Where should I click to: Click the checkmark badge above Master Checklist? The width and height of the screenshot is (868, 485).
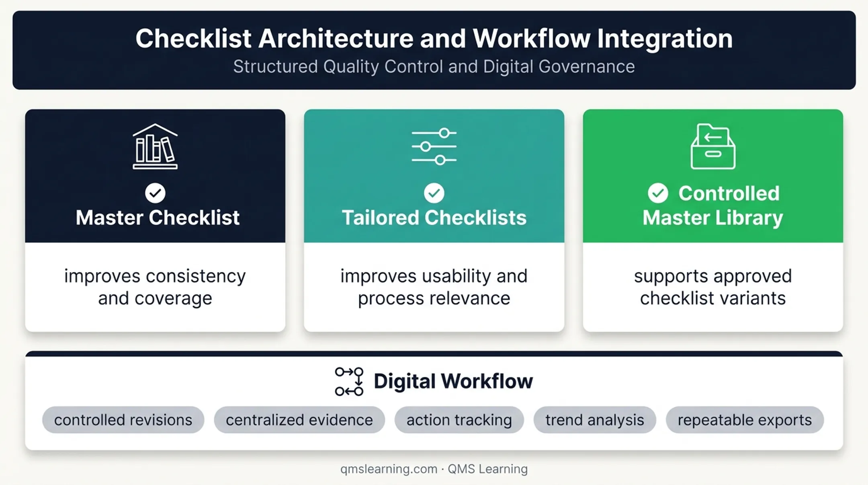pos(155,193)
